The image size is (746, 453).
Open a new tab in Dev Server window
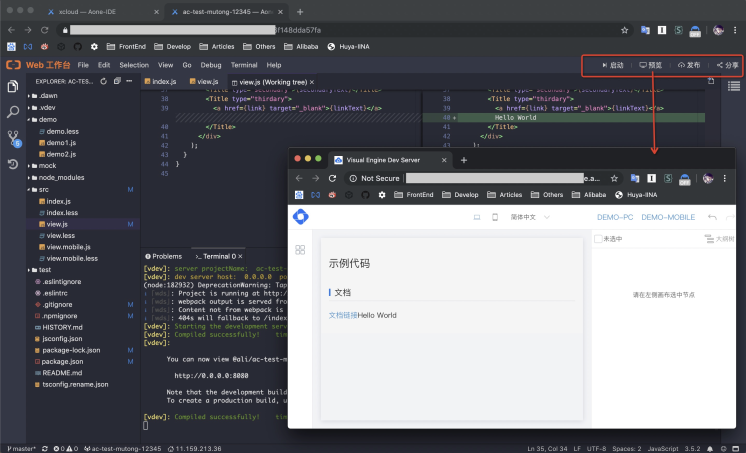coord(464,160)
